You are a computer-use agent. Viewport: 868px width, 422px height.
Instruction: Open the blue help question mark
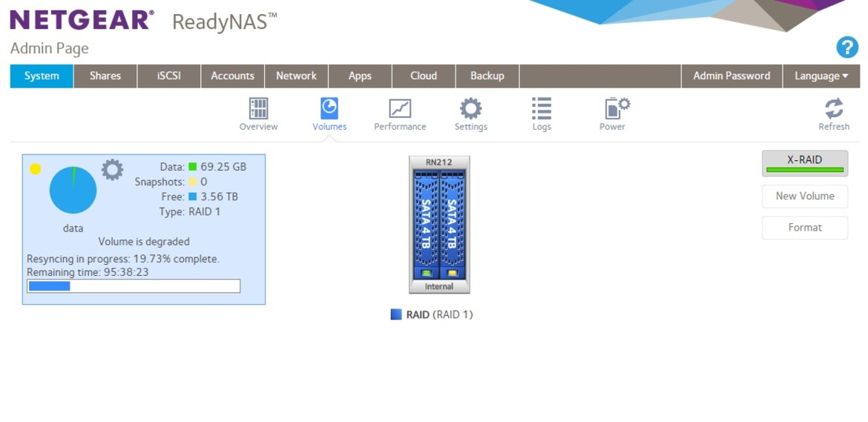coord(847,47)
